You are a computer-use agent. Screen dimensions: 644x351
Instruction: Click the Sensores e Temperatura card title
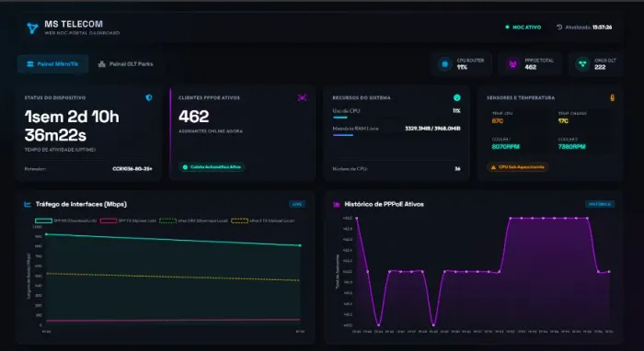click(x=521, y=97)
